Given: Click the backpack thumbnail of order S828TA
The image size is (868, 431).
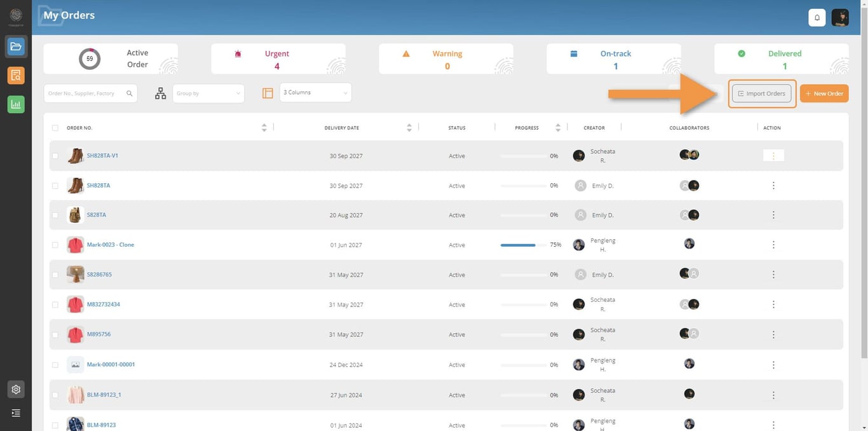Looking at the screenshot, I should point(75,215).
